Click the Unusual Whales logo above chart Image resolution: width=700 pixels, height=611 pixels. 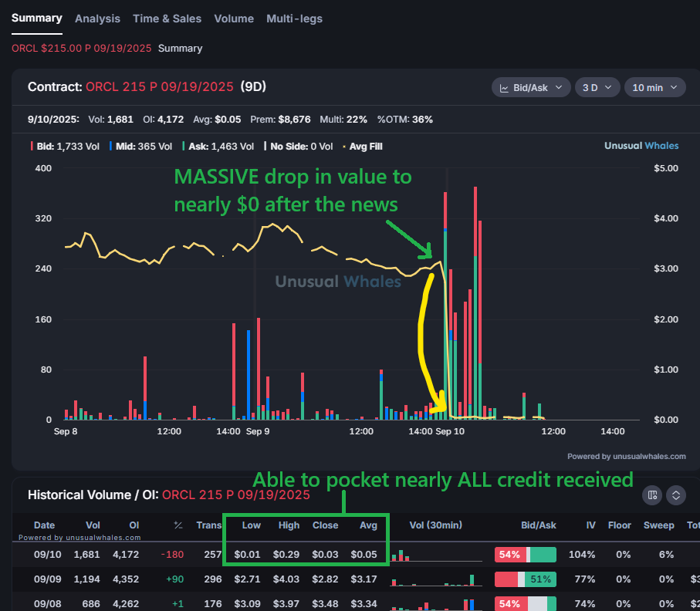641,146
